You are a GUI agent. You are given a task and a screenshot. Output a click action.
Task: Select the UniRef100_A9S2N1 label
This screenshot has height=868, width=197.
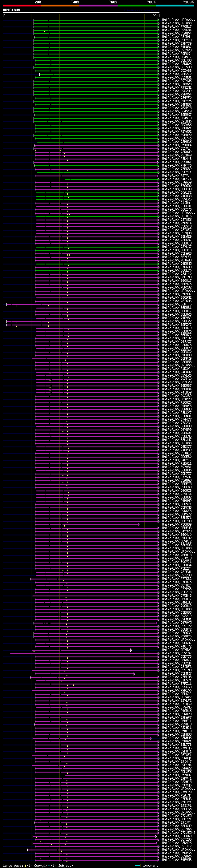pos(177,88)
